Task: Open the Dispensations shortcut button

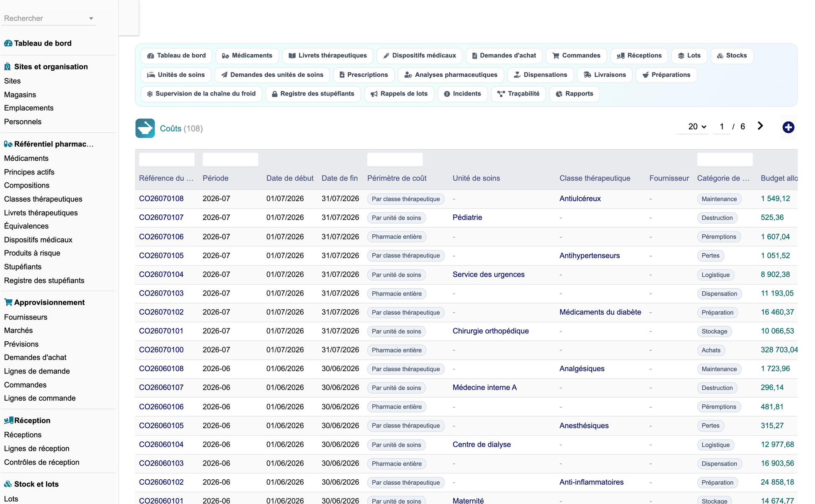Action: (x=541, y=75)
